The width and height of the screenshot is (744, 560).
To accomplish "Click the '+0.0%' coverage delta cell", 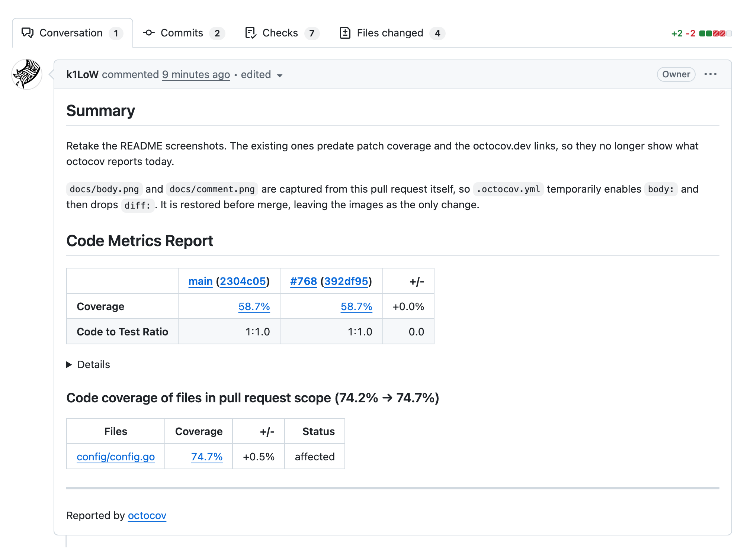I will (x=408, y=306).
